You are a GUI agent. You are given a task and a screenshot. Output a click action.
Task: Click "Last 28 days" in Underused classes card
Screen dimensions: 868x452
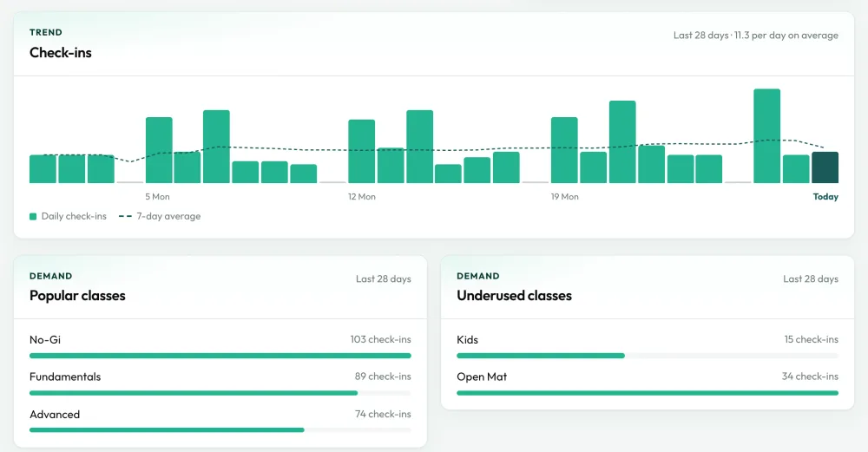tap(811, 278)
